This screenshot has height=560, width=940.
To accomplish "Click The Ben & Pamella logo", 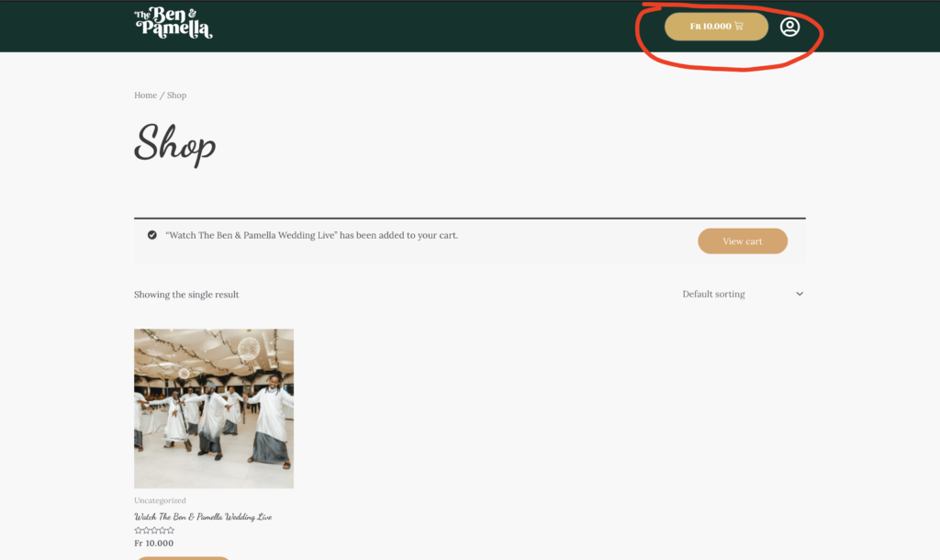I will click(x=173, y=23).
